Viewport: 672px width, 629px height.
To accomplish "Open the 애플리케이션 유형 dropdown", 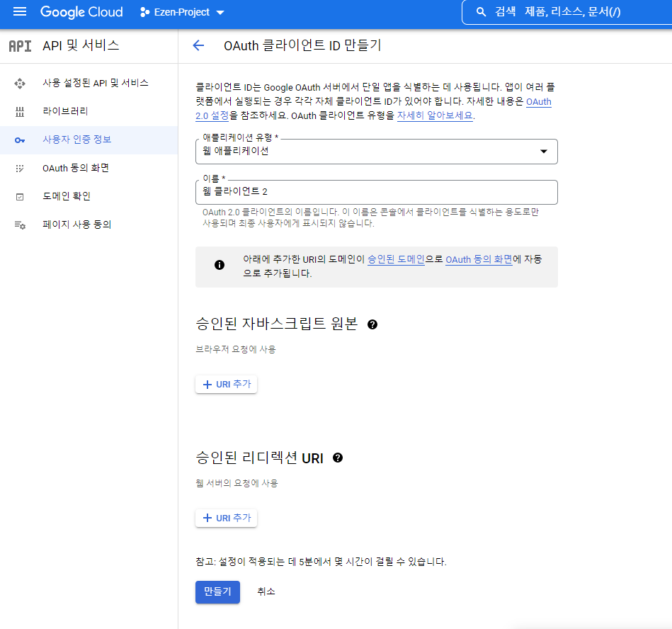I will tap(376, 152).
